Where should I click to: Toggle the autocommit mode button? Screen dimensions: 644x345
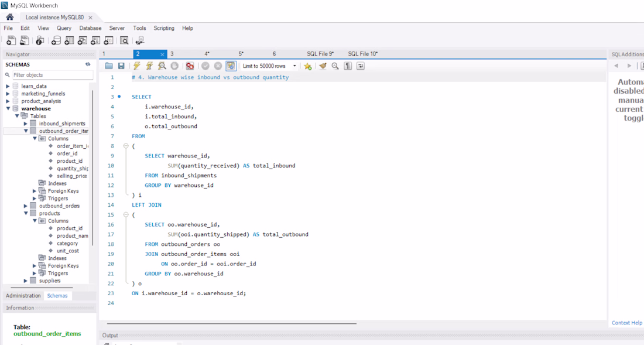point(231,66)
